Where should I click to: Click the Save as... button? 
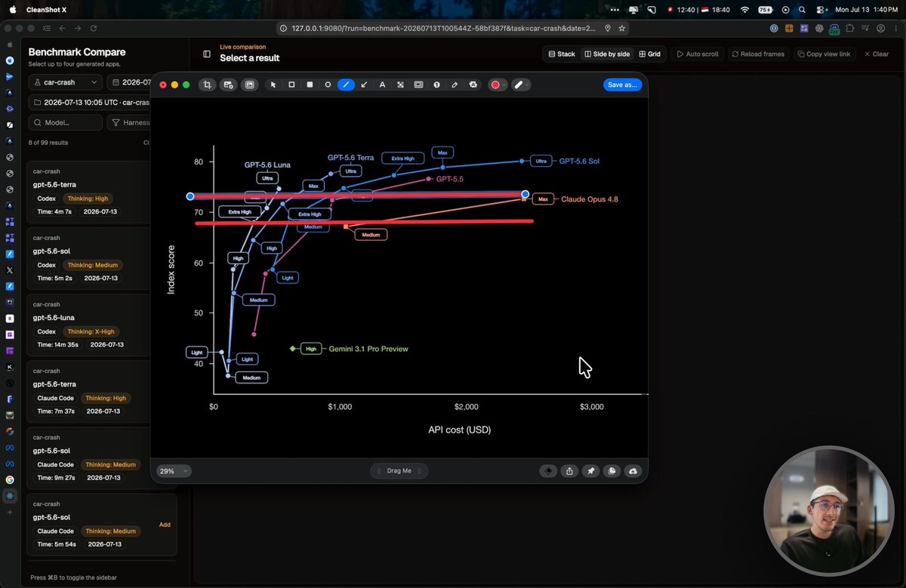[622, 85]
